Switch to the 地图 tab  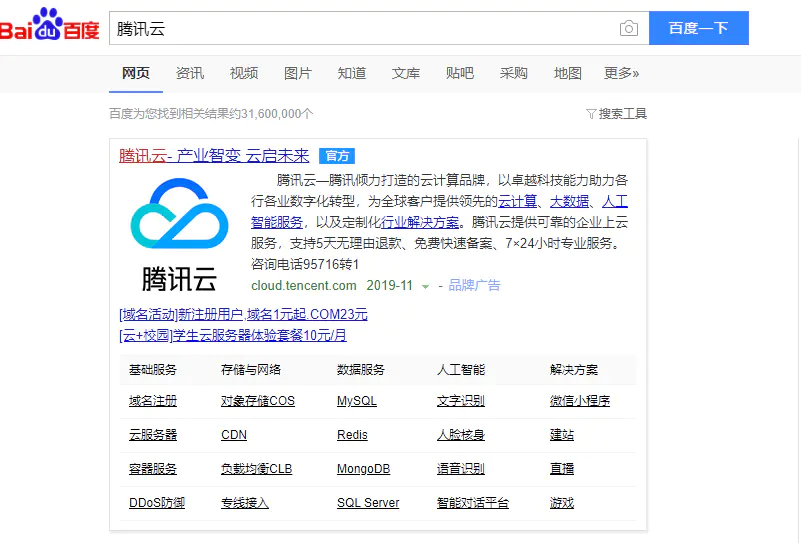[568, 74]
